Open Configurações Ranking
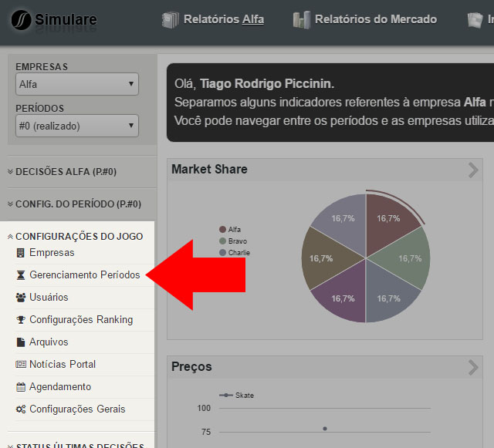Screen dimensions: 494x448 (x=81, y=319)
